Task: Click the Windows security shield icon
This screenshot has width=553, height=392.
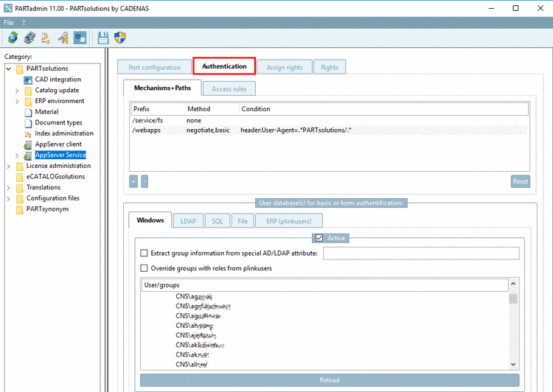Action: 120,38
